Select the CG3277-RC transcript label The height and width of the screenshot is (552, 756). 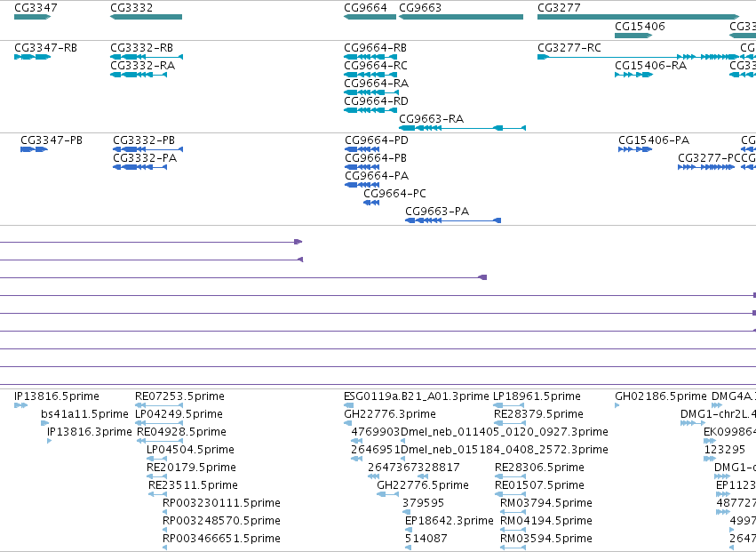point(569,48)
